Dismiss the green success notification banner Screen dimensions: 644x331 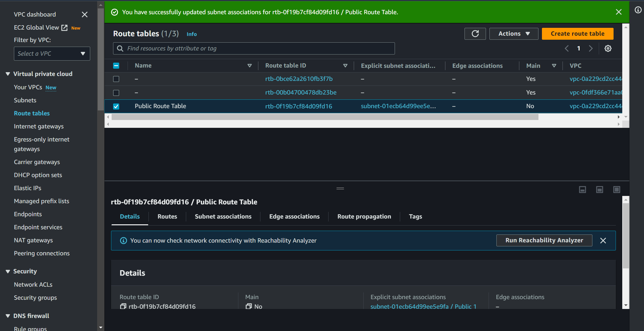619,12
